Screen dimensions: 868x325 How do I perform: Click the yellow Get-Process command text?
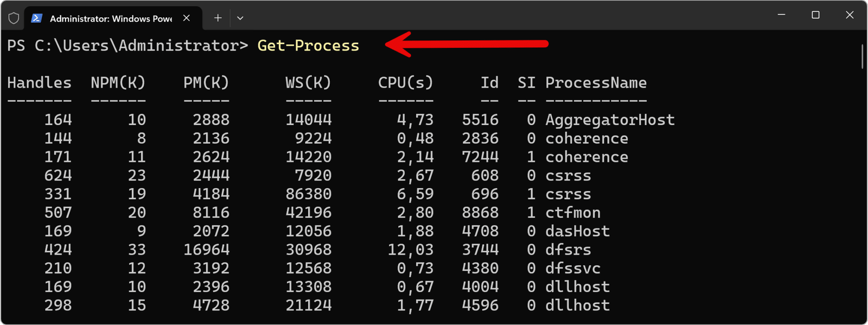308,46
